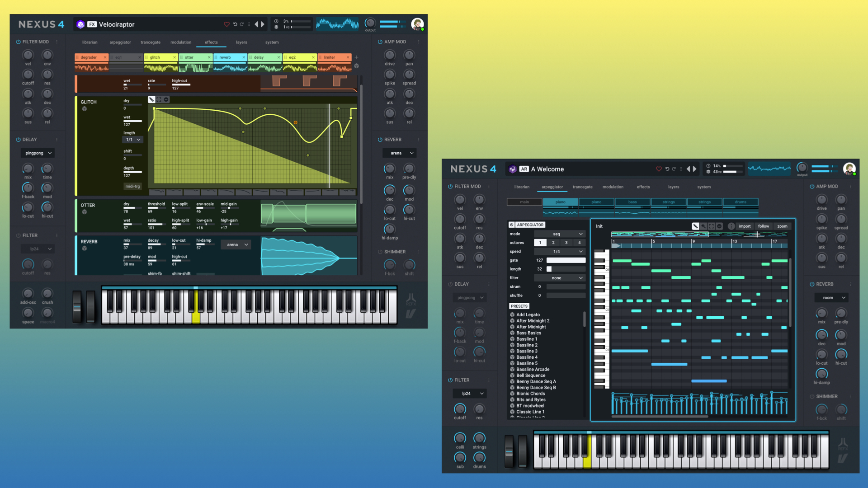
Task: Open three-dot options menu in arpeggiator editor
Action: click(731, 226)
